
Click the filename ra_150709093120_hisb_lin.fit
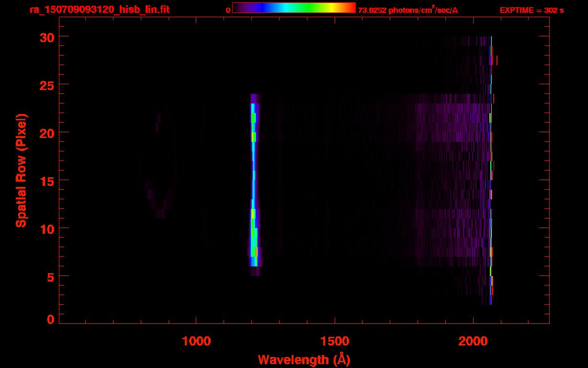[x=99, y=10]
